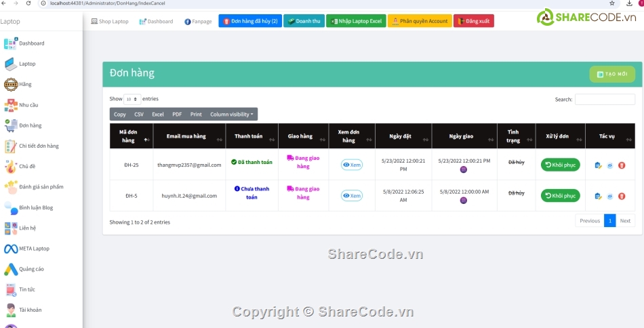Open Tin tức in the sidebar

point(19,289)
